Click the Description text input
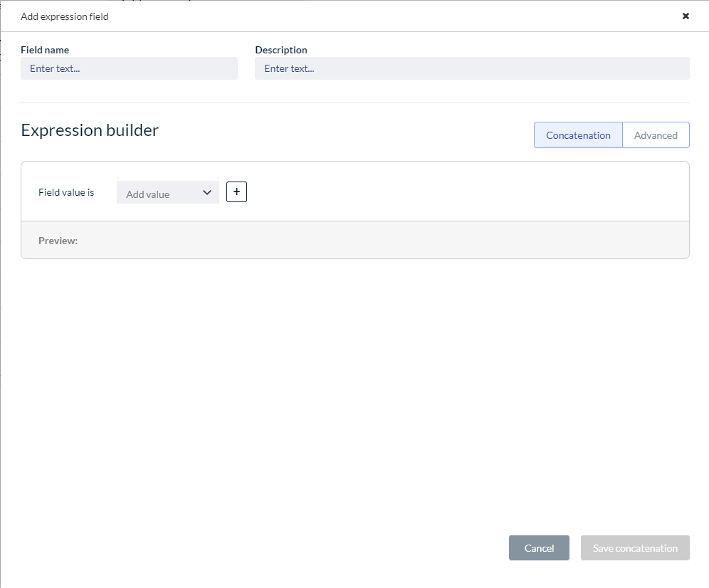 (472, 68)
